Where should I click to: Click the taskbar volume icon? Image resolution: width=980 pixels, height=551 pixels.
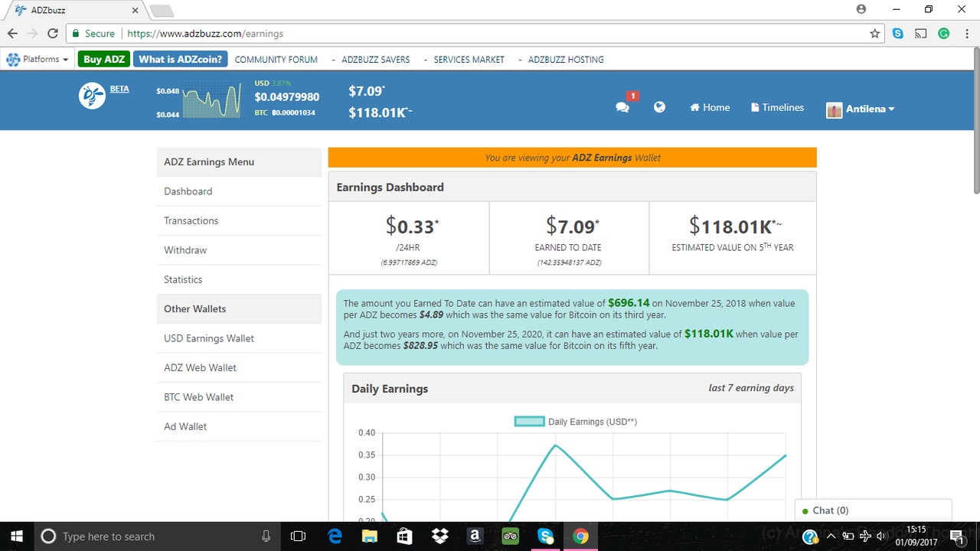click(x=882, y=536)
